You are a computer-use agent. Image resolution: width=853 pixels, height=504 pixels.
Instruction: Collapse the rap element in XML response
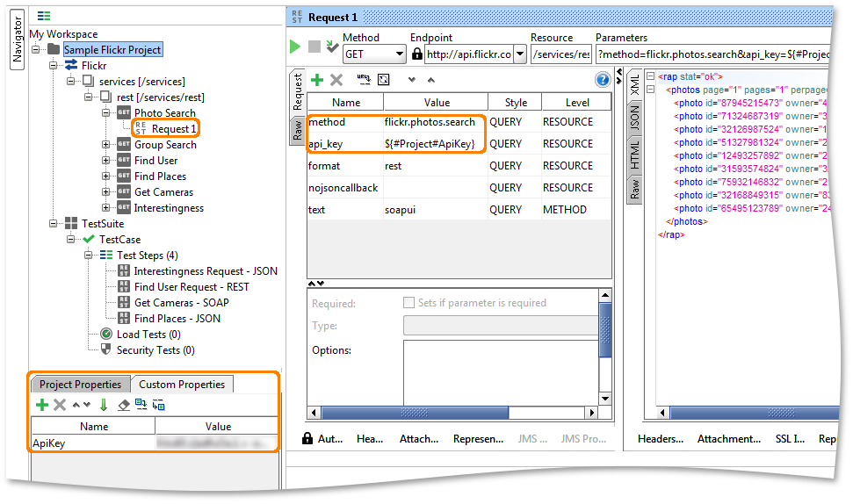tap(650, 76)
